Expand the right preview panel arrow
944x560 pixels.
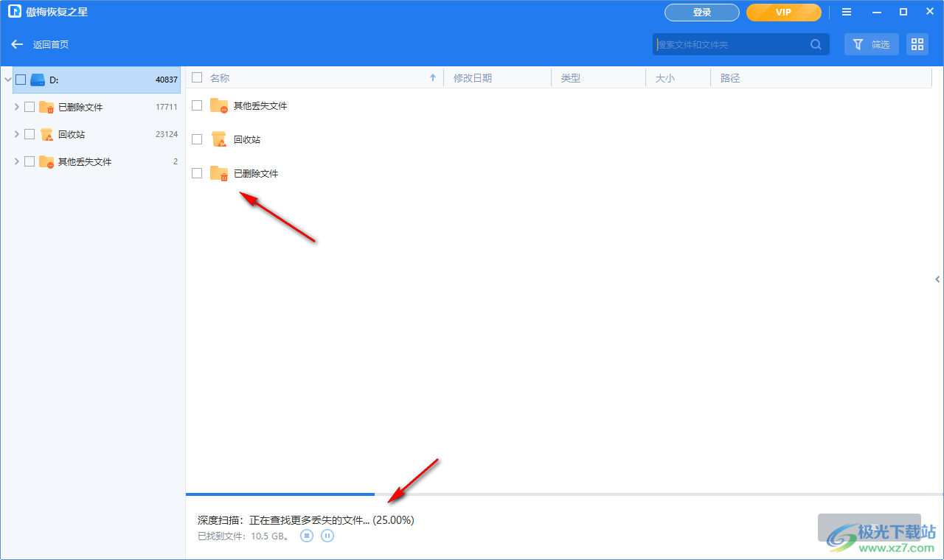(x=937, y=279)
